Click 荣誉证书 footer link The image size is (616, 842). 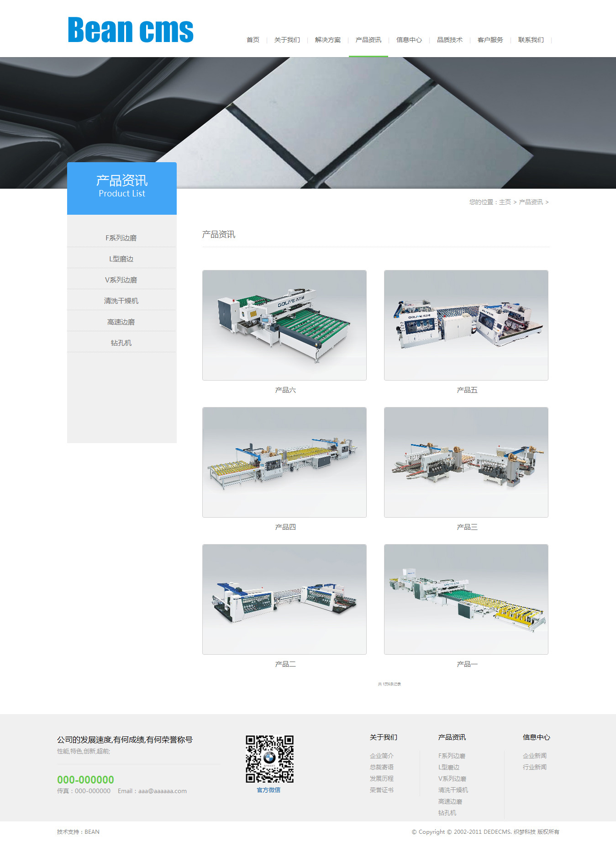[381, 790]
